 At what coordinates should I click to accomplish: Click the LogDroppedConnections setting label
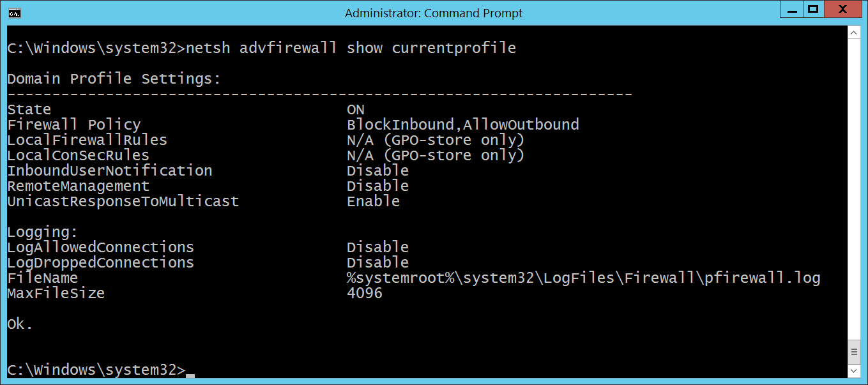click(100, 262)
